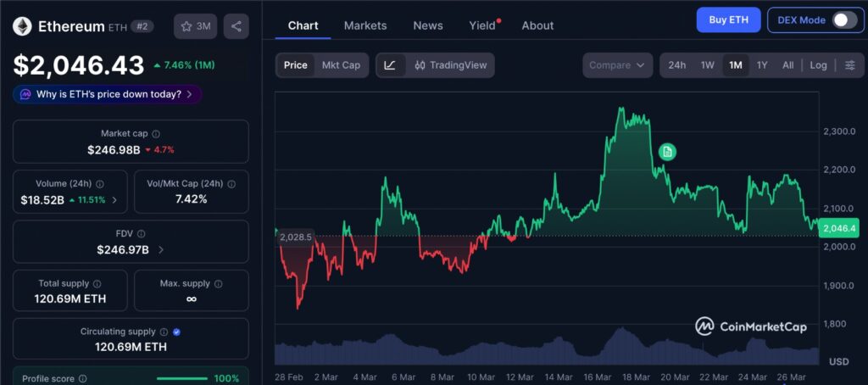Screen dimensions: 868x385
Task: Open the share icon button
Action: tap(236, 26)
